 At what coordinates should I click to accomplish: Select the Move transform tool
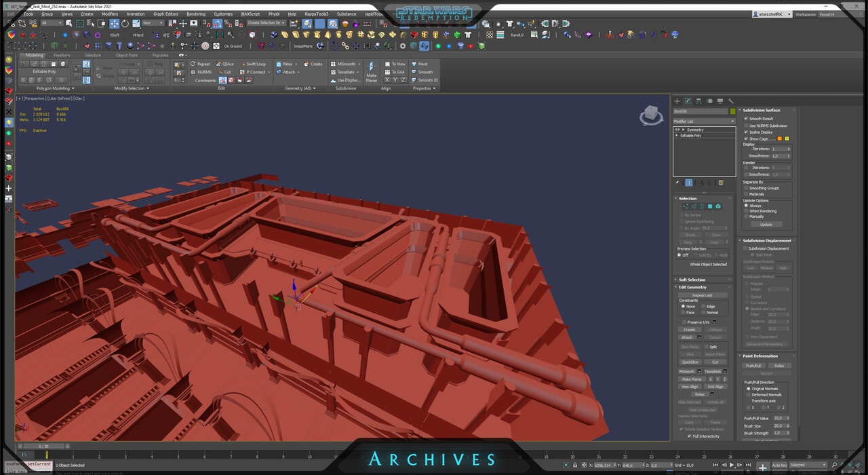[x=114, y=24]
